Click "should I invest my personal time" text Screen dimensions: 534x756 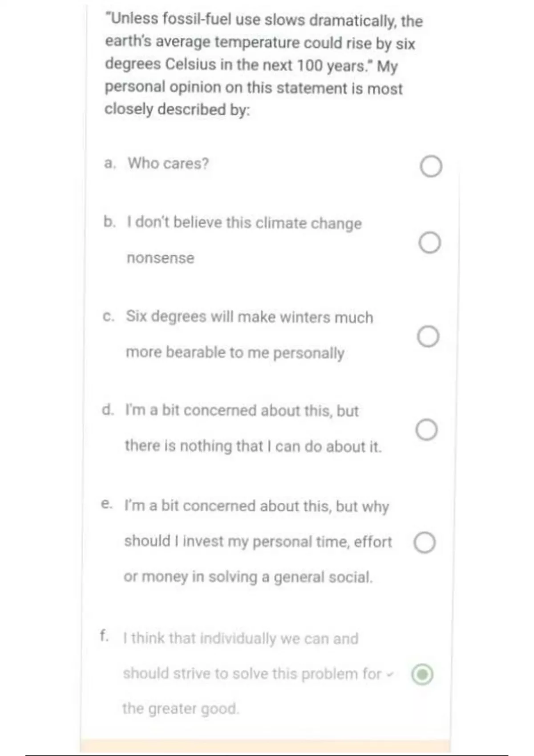258,542
